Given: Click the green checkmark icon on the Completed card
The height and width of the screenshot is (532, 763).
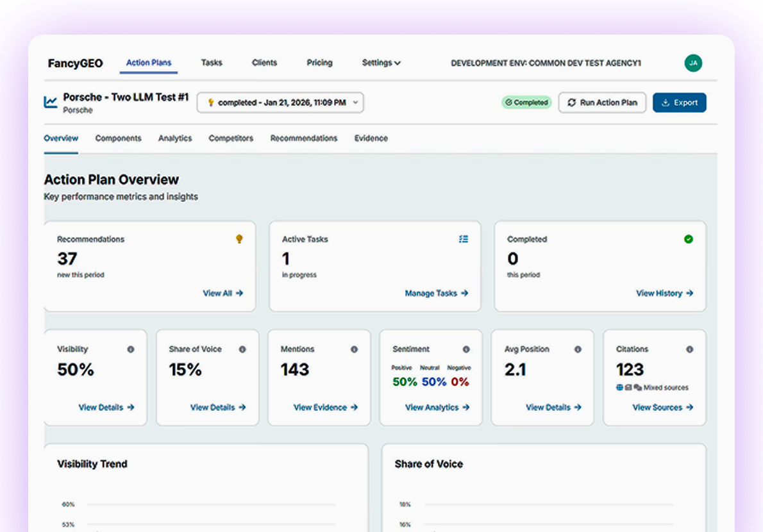Looking at the screenshot, I should (689, 238).
